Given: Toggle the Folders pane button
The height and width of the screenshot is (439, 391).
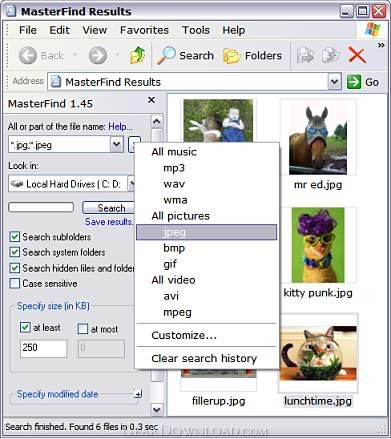Looking at the screenshot, I should click(x=253, y=55).
